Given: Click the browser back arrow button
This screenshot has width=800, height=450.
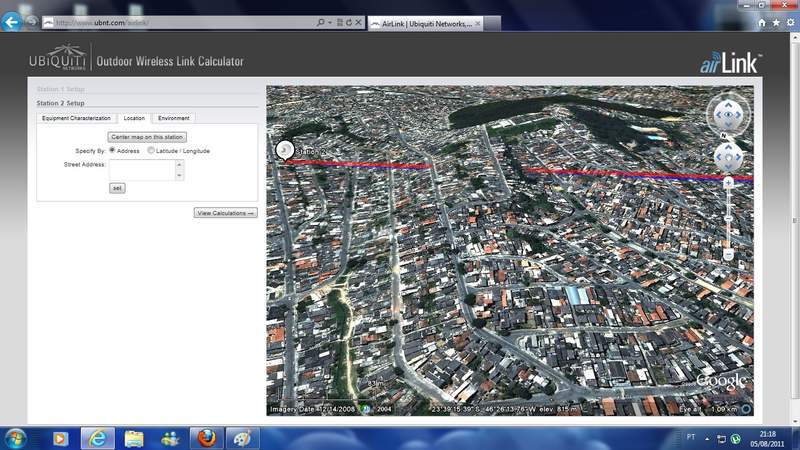Looking at the screenshot, I should [12, 22].
